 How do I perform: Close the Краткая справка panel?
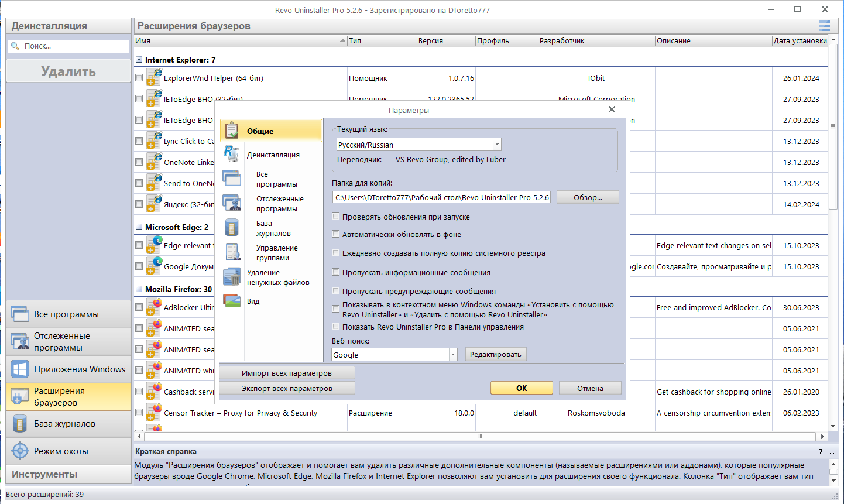[832, 451]
